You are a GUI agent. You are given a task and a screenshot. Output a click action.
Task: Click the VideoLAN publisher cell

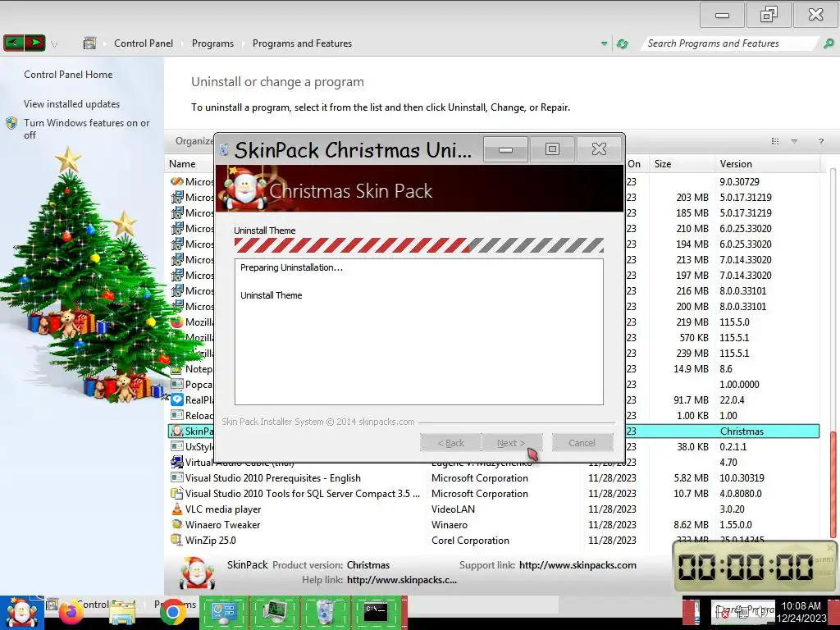(453, 509)
